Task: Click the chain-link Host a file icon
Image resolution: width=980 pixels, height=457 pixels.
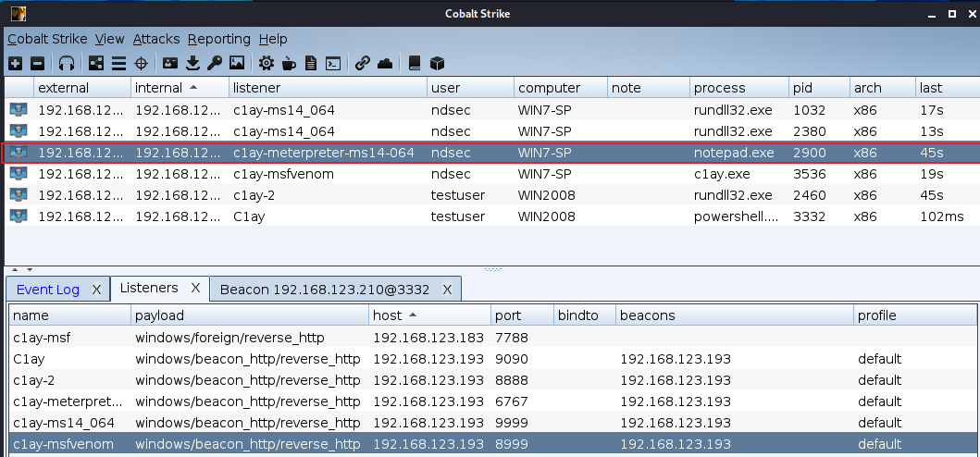Action: pyautogui.click(x=363, y=63)
